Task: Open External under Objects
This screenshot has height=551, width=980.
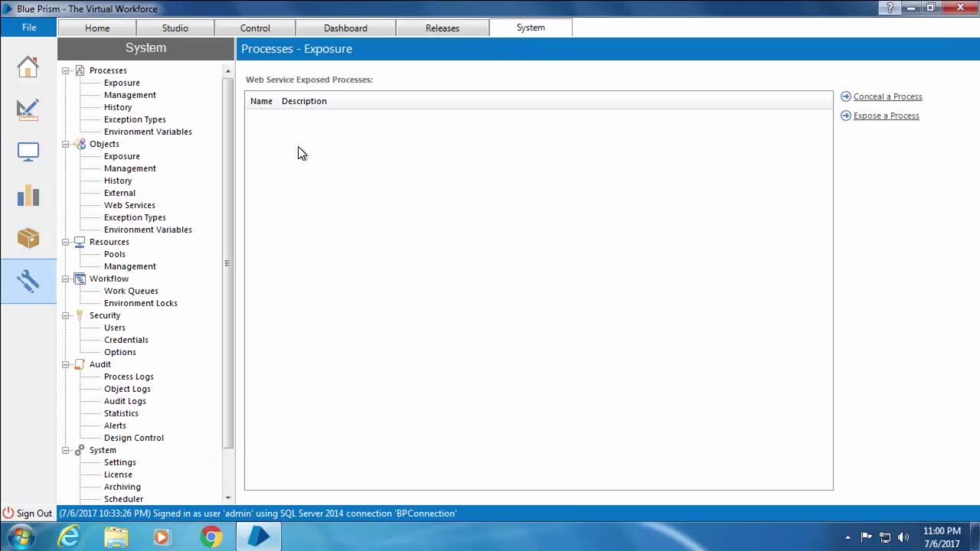Action: pos(119,193)
